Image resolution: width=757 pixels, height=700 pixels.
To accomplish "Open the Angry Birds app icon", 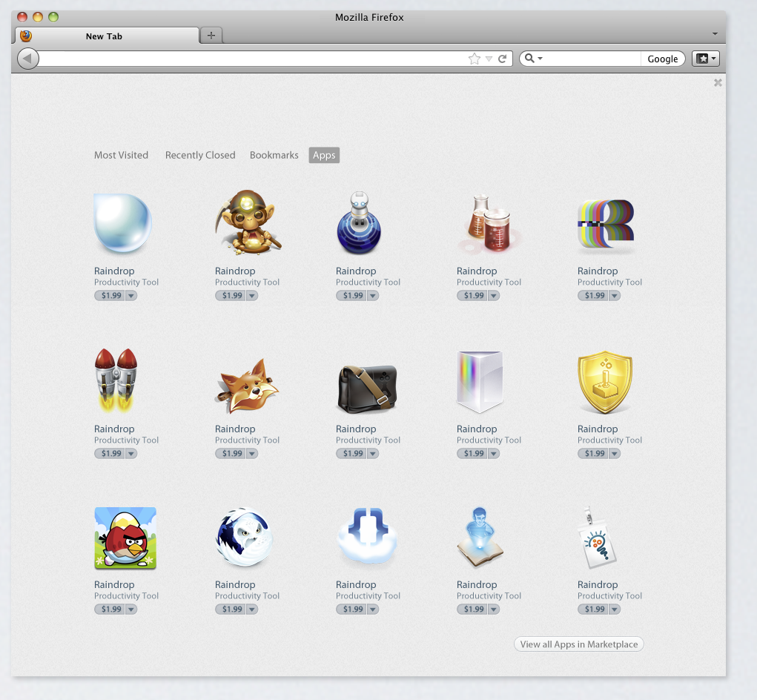I will [125, 538].
